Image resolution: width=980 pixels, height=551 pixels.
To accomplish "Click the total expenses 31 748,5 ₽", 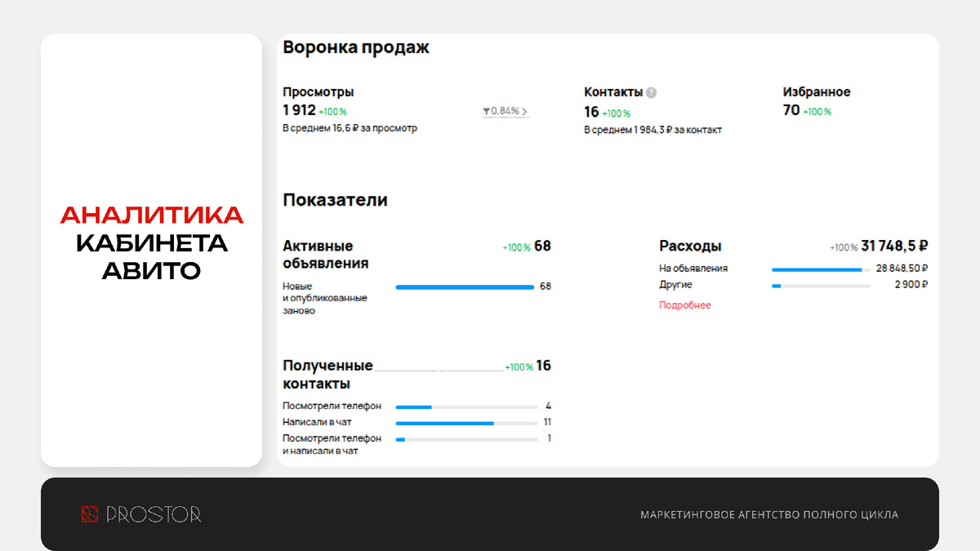I will [x=894, y=246].
